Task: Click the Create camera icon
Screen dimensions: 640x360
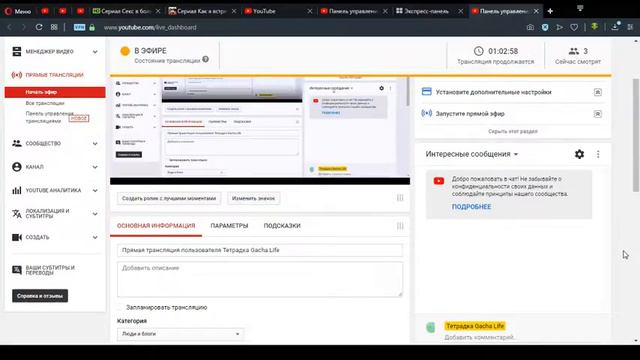Action: [16, 237]
